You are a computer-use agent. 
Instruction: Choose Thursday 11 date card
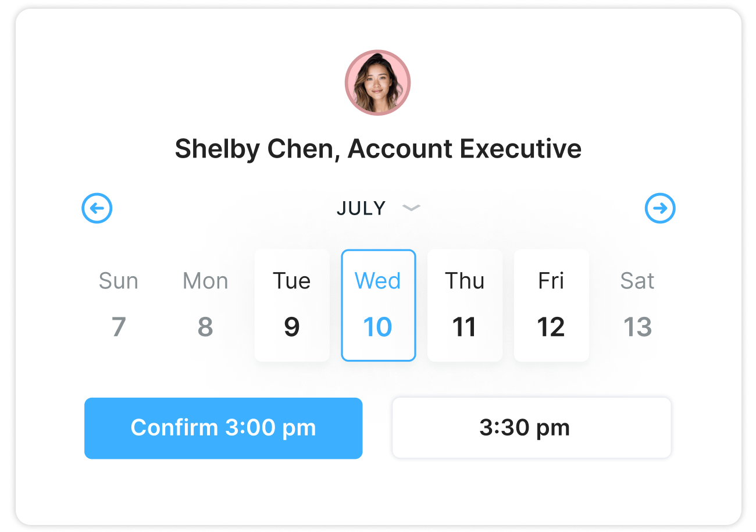coord(465,305)
